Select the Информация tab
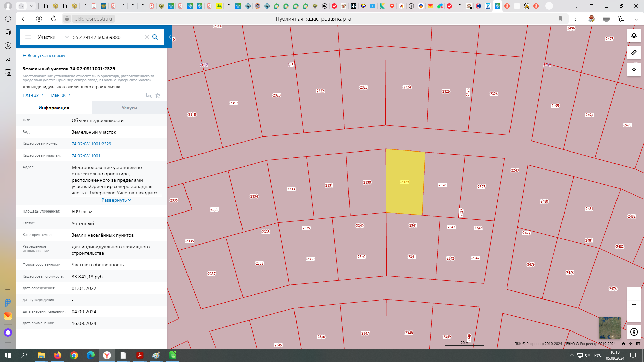This screenshot has height=362, width=644. (54, 108)
